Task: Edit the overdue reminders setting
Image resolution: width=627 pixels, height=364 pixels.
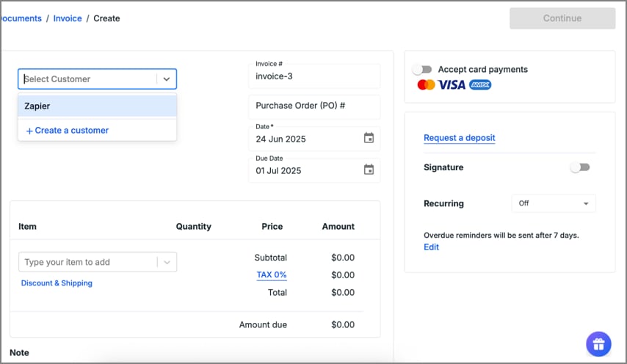Action: pos(431,247)
